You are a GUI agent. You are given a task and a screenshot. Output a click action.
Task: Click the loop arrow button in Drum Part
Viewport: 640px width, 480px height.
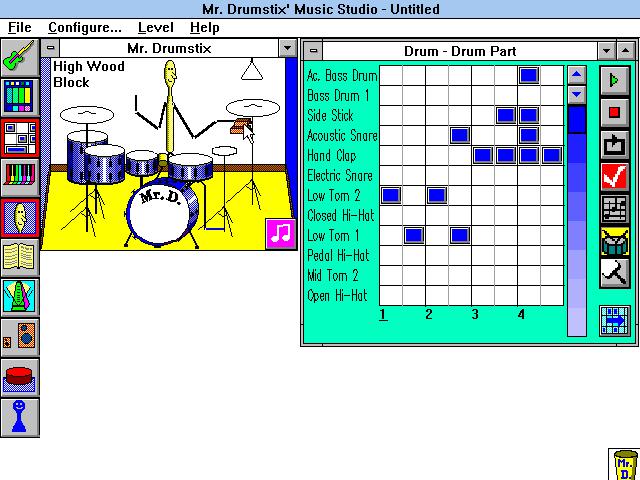[x=614, y=145]
